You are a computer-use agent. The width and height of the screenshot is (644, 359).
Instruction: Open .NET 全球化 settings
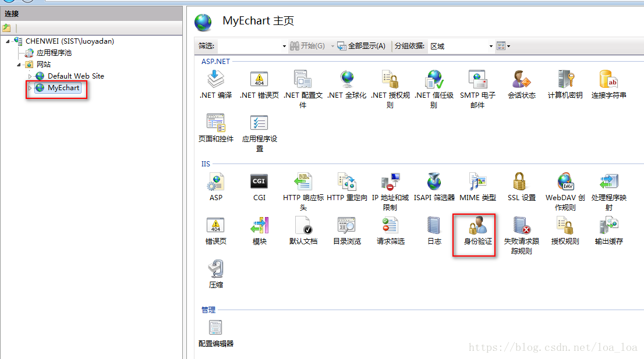[x=347, y=85]
